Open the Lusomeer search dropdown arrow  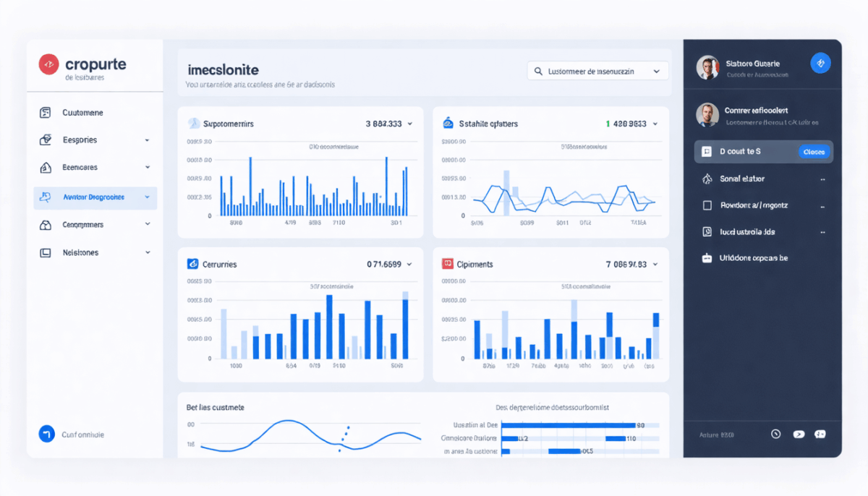tap(656, 72)
